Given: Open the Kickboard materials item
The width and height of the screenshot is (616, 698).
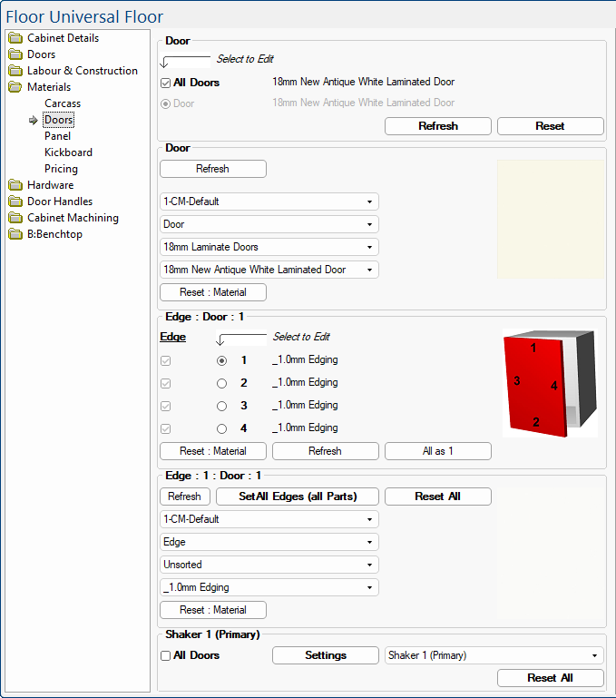Looking at the screenshot, I should (x=68, y=152).
